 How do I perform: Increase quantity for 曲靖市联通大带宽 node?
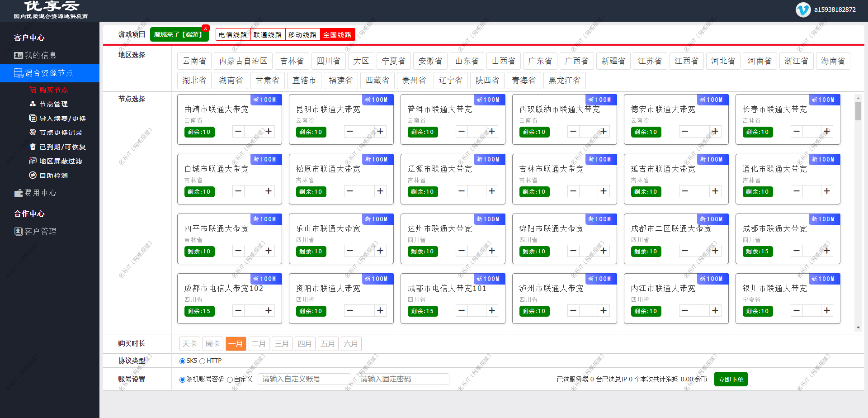pos(269,131)
